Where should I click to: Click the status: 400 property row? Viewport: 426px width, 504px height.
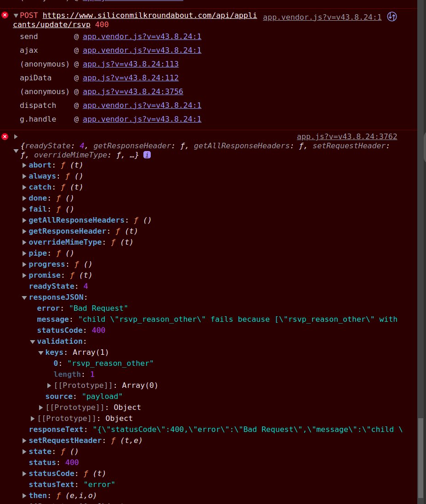click(54, 463)
